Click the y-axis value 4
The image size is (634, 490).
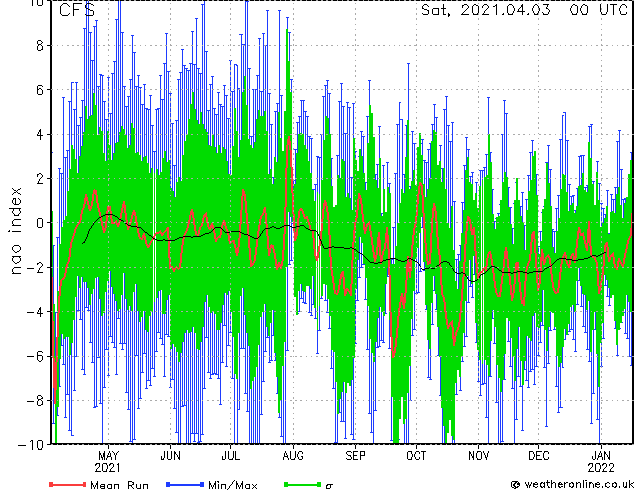click(40, 134)
